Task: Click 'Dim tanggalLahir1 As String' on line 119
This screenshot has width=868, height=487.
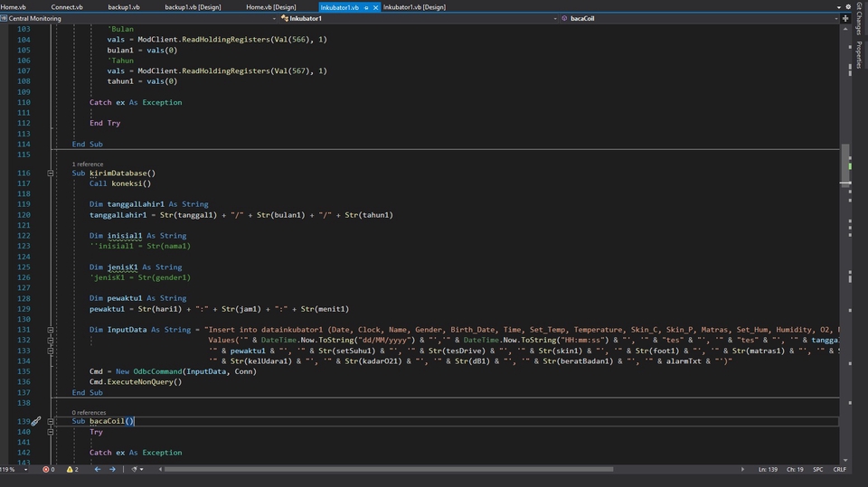Action: coord(149,204)
